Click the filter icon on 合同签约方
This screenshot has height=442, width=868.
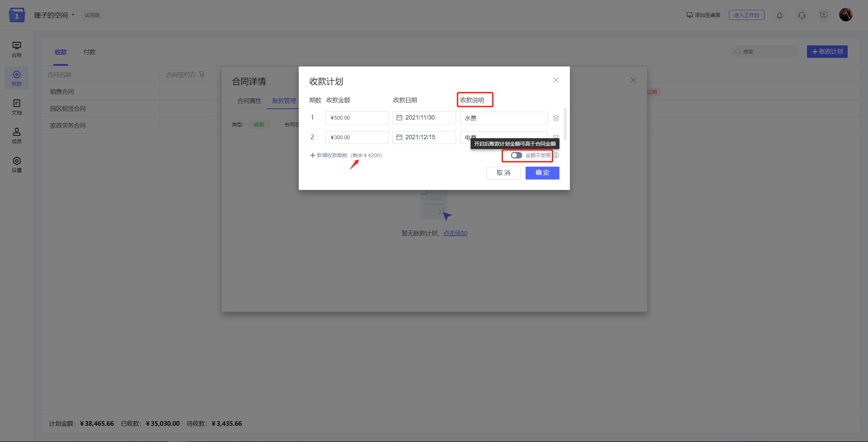click(x=202, y=74)
